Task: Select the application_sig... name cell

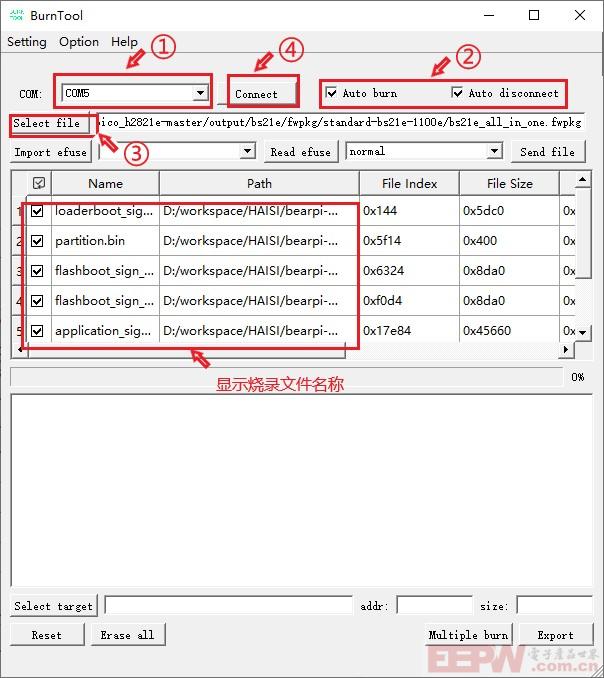Action: pyautogui.click(x=105, y=331)
